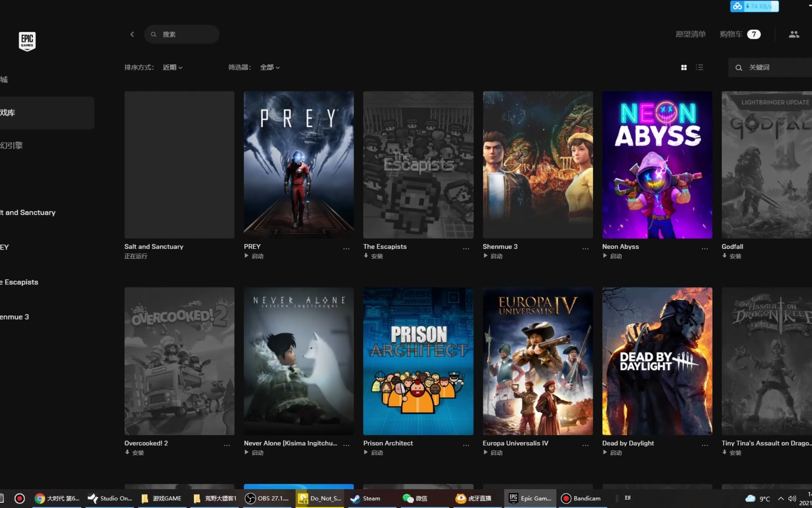Open the wishlist (愿望清单) link
The height and width of the screenshot is (508, 812).
tap(690, 34)
